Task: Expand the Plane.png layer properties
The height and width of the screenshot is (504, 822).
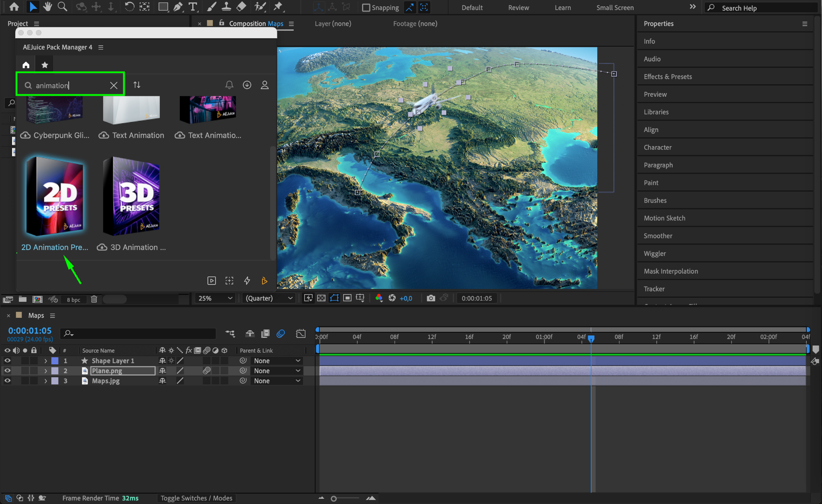Action: (x=45, y=371)
